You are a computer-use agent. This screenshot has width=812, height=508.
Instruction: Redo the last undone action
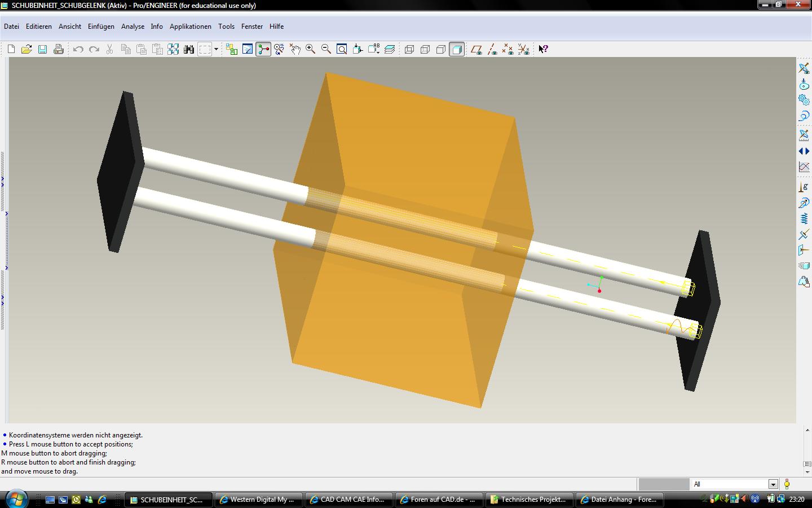click(x=94, y=49)
